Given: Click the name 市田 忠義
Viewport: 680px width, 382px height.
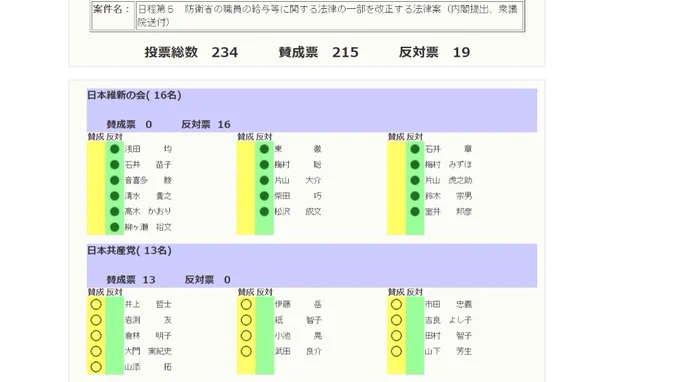Looking at the screenshot, I should tap(448, 304).
